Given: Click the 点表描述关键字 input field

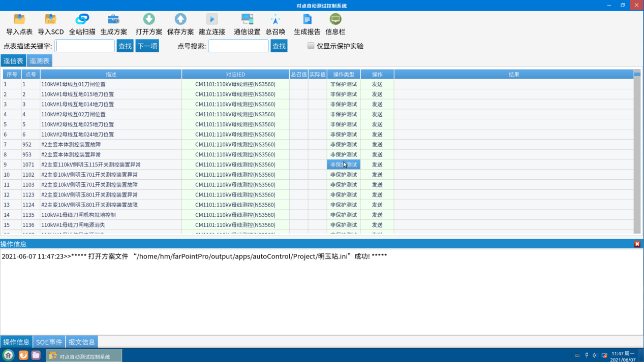Looking at the screenshot, I should [85, 46].
